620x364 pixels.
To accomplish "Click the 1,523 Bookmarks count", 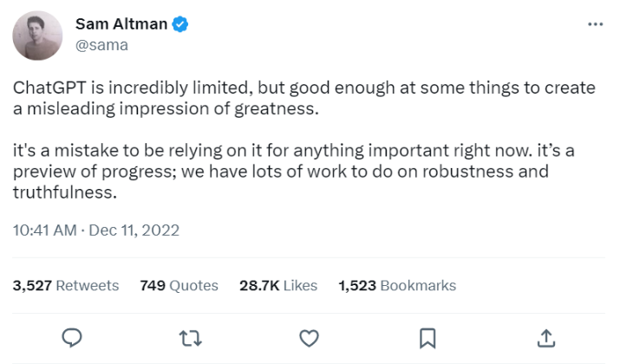I will click(396, 285).
